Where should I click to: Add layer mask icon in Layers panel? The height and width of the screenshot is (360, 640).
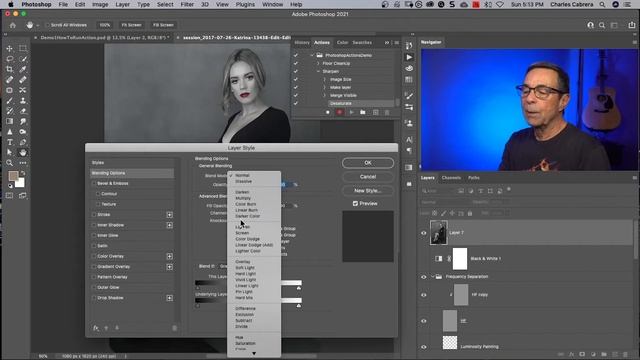pyautogui.click(x=582, y=354)
